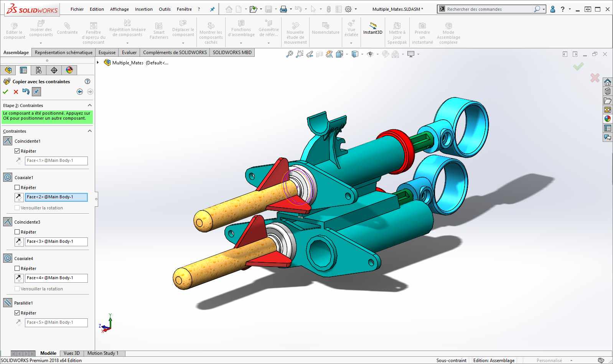The image size is (613, 364).
Task: Select the Instant3D tool
Action: pyautogui.click(x=373, y=28)
